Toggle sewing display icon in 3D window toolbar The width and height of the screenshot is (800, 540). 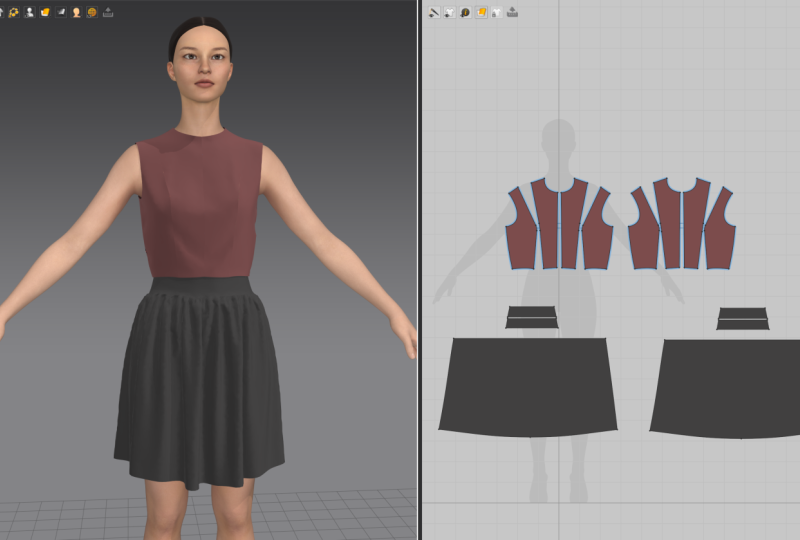(13, 12)
